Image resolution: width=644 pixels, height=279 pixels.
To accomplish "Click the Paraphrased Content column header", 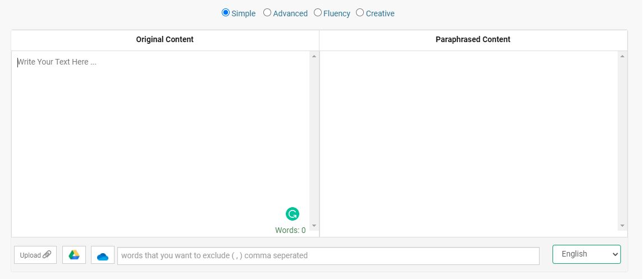I will [473, 39].
